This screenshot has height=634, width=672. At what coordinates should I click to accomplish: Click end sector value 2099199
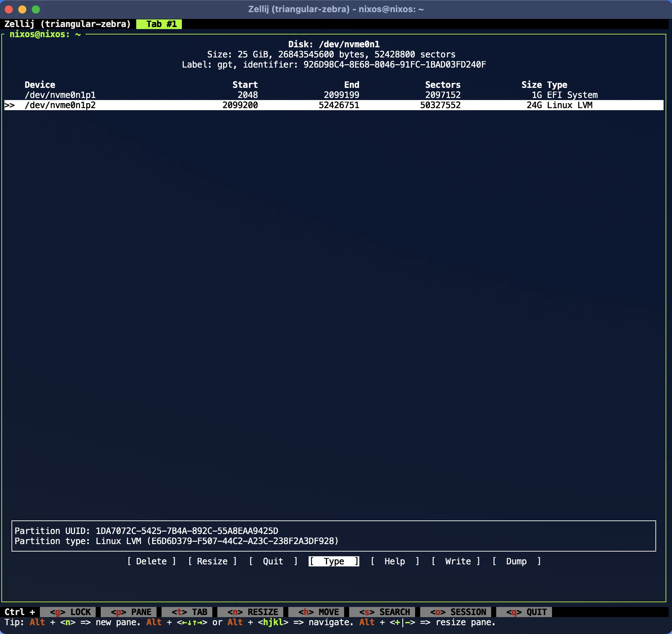(x=341, y=95)
